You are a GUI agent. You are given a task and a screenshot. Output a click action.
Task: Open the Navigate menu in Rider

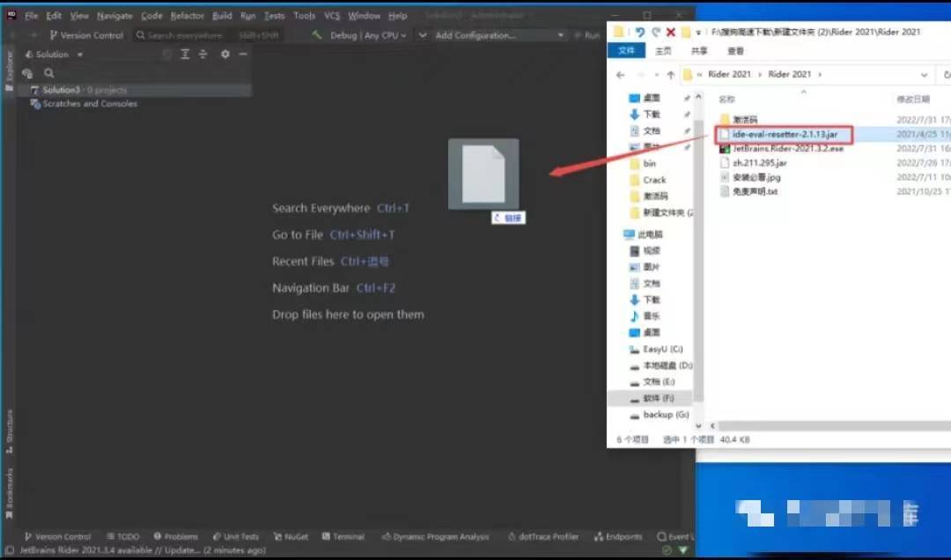click(x=114, y=16)
